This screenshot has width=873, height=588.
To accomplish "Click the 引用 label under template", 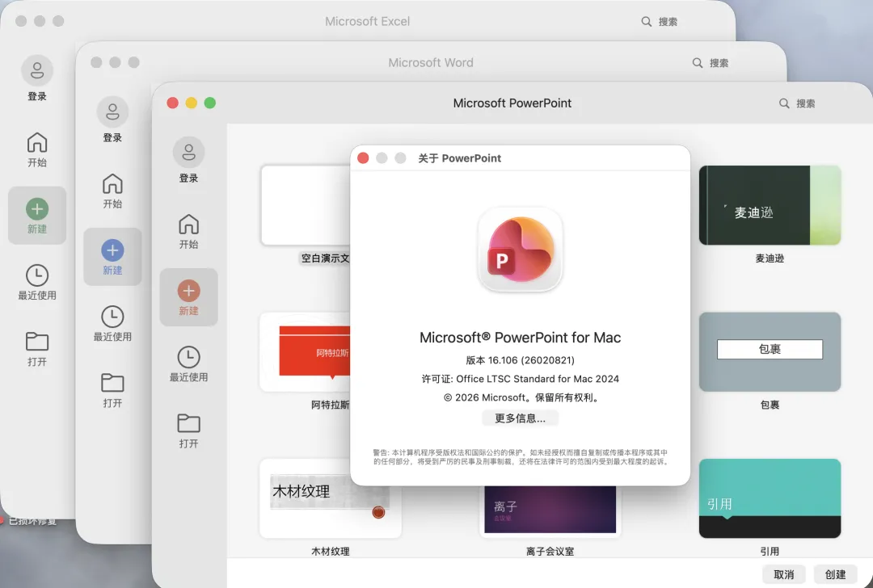I will click(770, 552).
